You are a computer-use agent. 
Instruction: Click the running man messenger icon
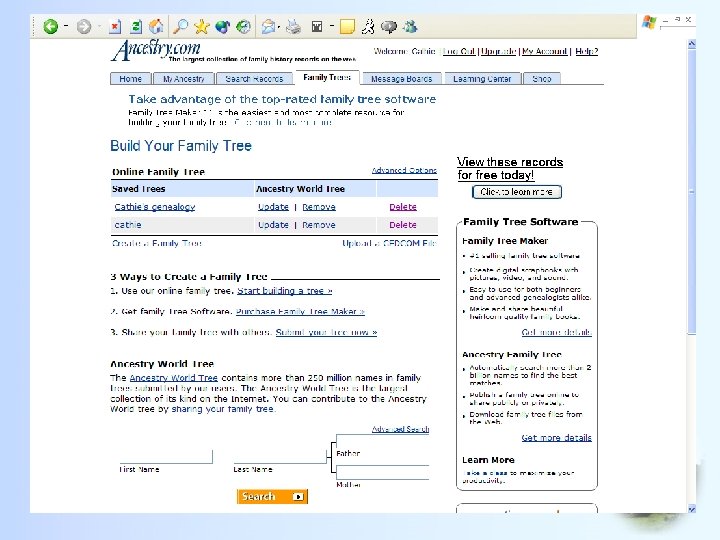click(x=368, y=27)
